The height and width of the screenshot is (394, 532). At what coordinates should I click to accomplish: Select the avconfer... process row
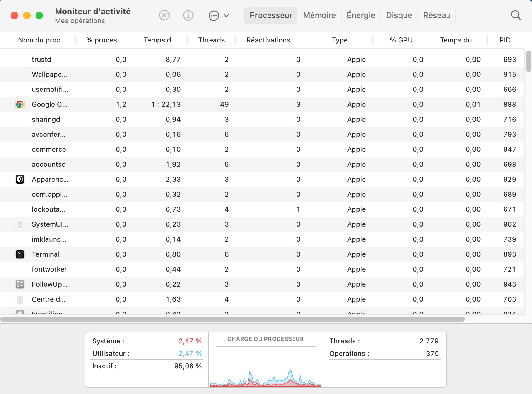pos(262,135)
